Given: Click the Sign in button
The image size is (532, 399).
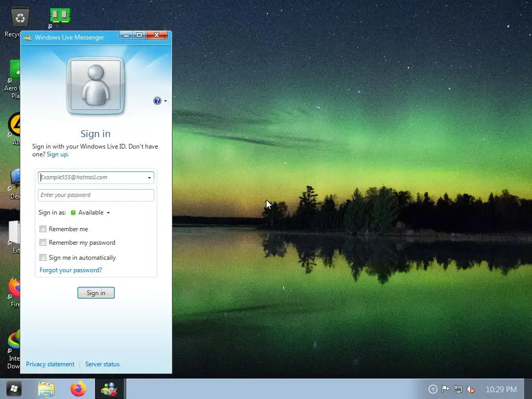Looking at the screenshot, I should [96, 293].
